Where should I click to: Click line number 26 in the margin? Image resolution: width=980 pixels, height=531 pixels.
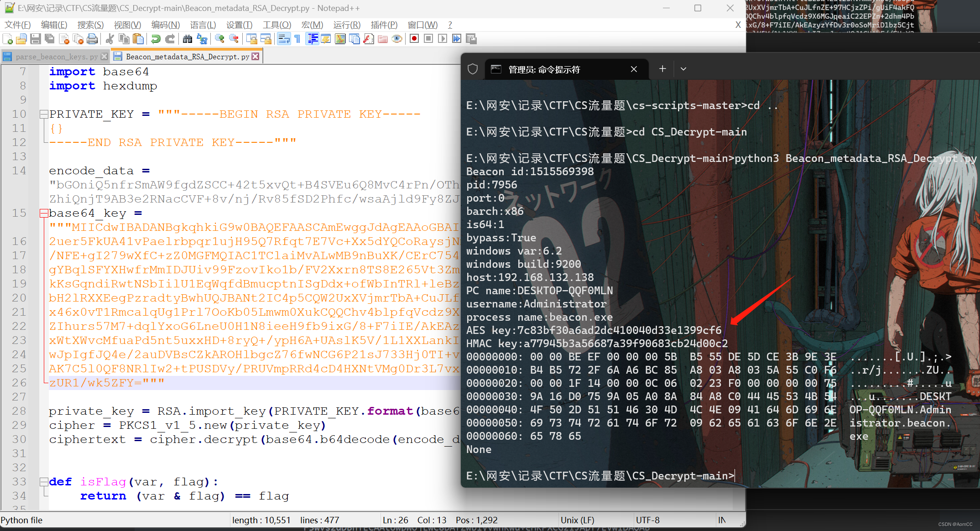point(19,383)
